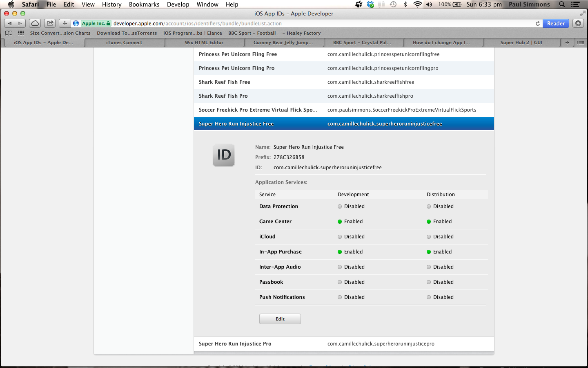Reload the page with the refresh arrow

[538, 23]
